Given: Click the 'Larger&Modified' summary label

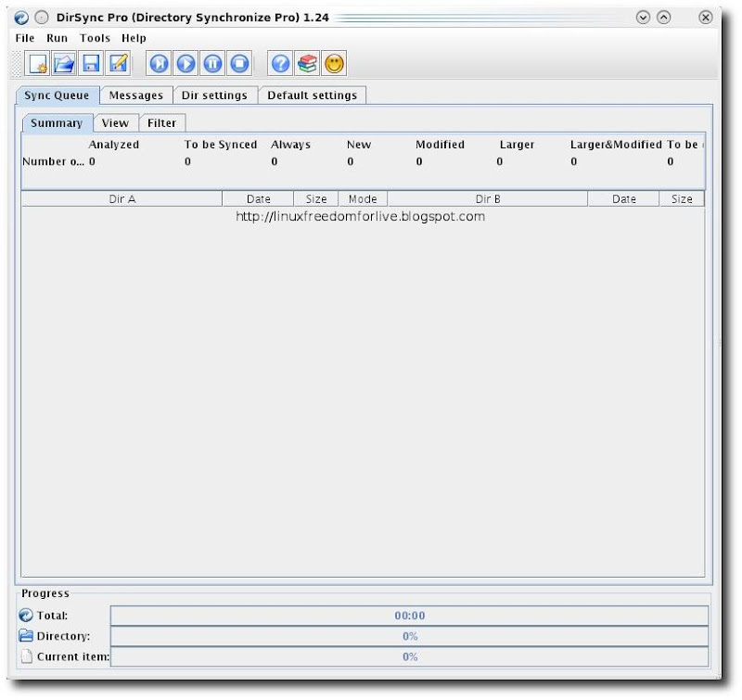Looking at the screenshot, I should tap(616, 145).
